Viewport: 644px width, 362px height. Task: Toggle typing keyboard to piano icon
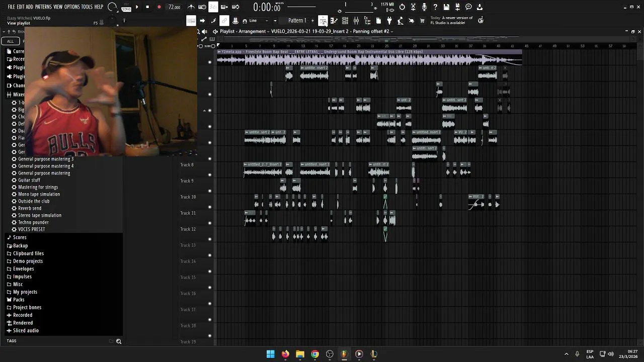191,21
